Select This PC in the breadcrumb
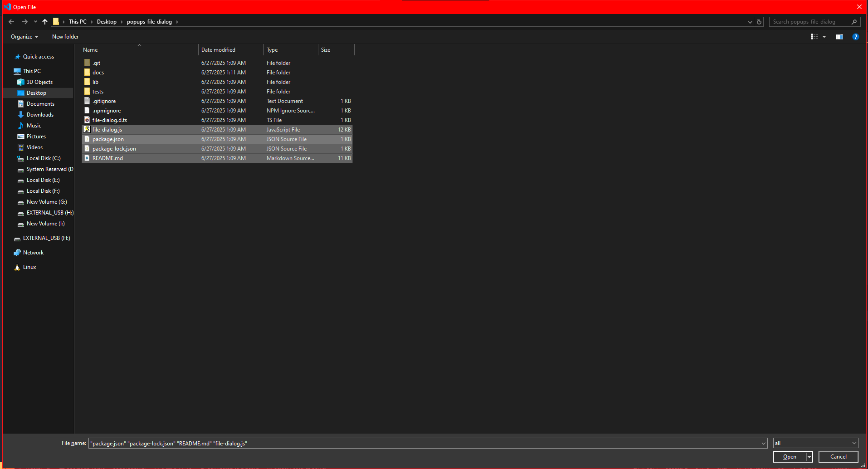The width and height of the screenshot is (868, 469). pyautogui.click(x=78, y=22)
